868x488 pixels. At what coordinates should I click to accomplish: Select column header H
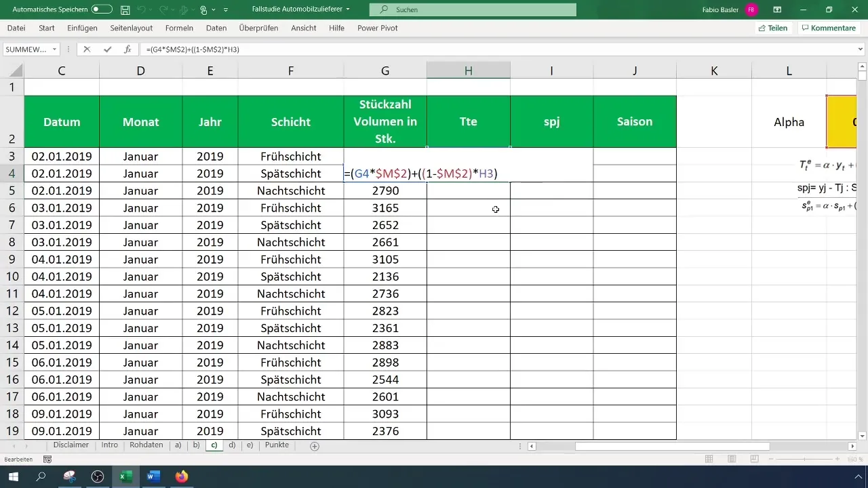pos(468,70)
